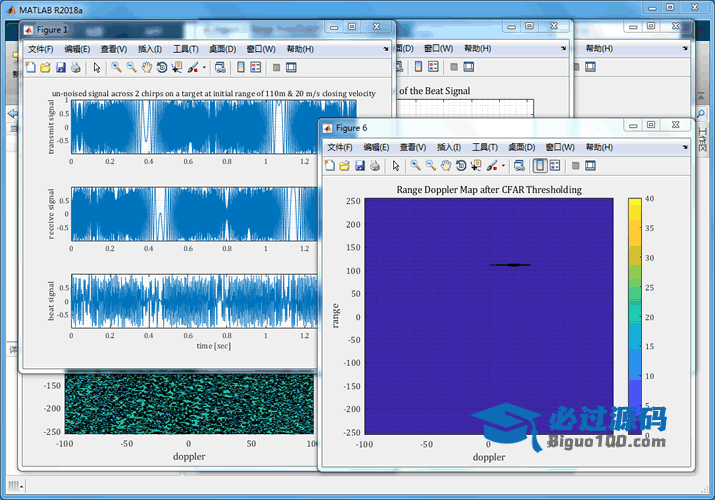Open 窗口(W) menu in middle background figure

pos(438,48)
